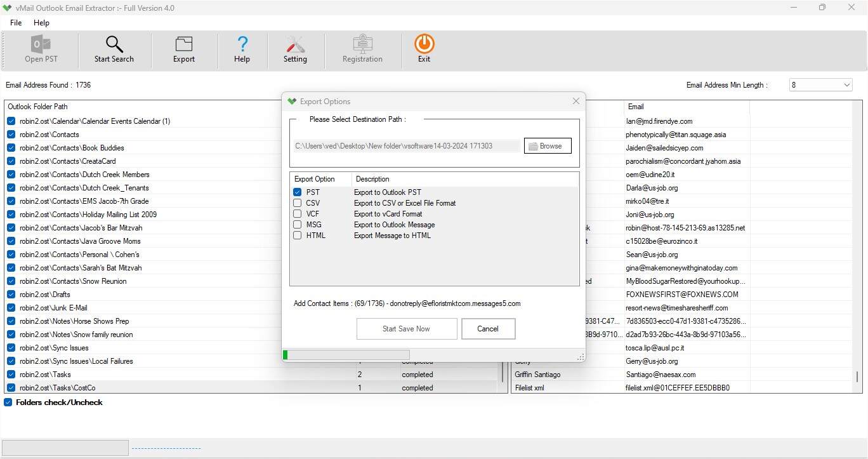Toggle the Folders check/Uncheck checkbox
The height and width of the screenshot is (459, 868).
click(8, 402)
